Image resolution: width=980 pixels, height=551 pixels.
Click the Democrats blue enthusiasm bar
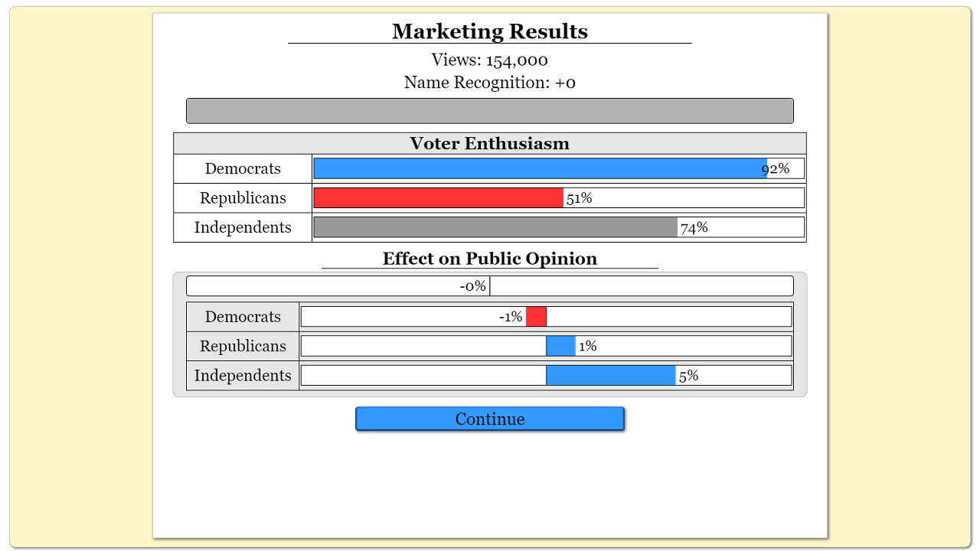[x=540, y=168]
